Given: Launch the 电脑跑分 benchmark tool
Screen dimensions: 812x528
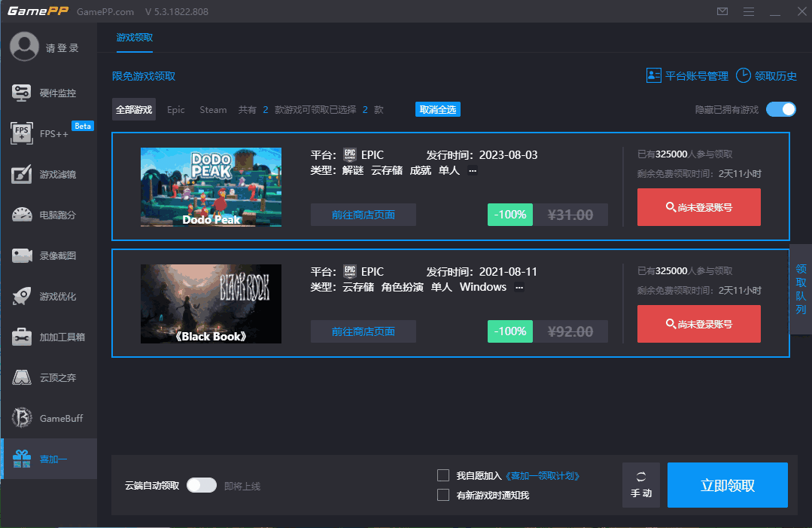Looking at the screenshot, I should [48, 215].
